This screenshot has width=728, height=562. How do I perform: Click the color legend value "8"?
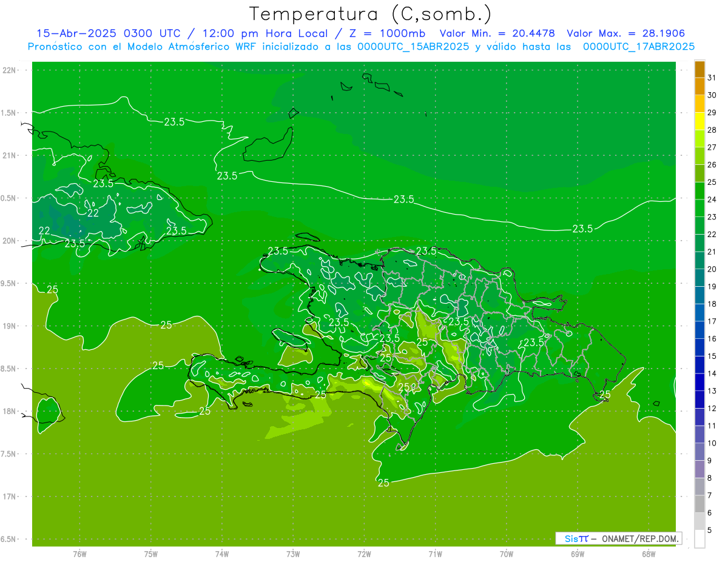[x=710, y=478]
